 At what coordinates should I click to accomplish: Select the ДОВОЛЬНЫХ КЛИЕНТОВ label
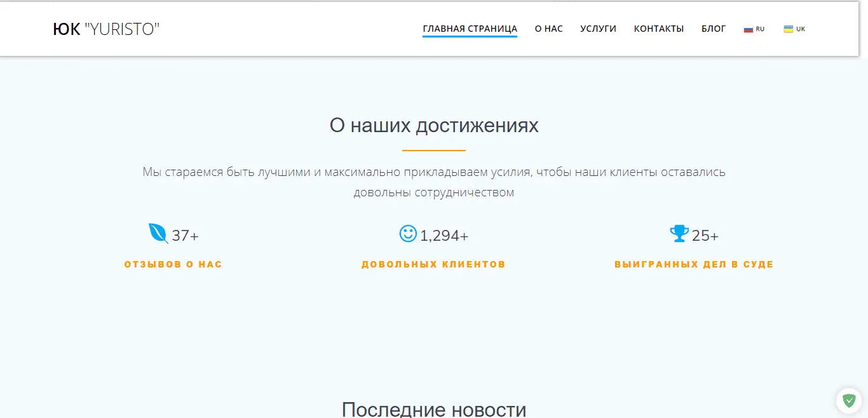pos(433,264)
